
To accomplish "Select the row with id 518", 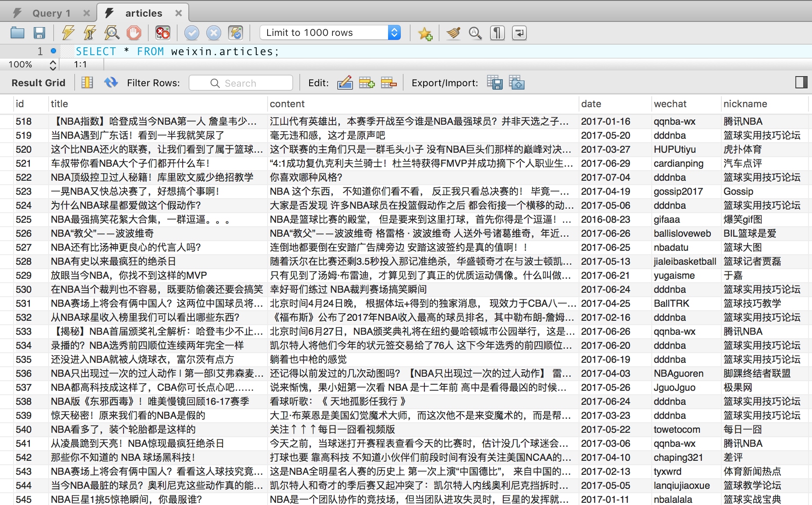I will [x=406, y=121].
